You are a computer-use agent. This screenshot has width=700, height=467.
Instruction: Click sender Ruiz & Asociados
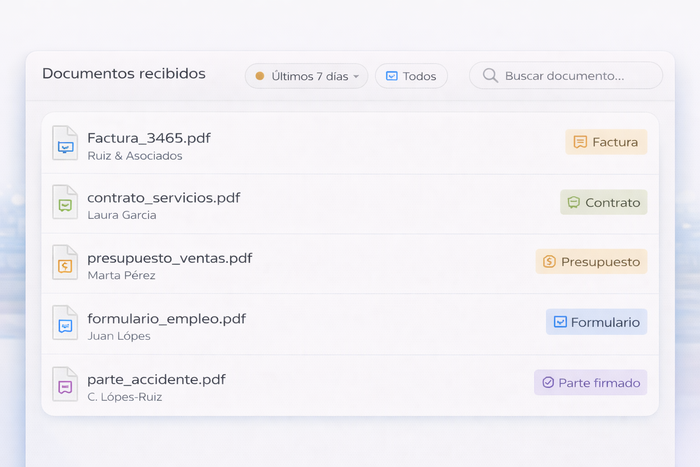135,156
